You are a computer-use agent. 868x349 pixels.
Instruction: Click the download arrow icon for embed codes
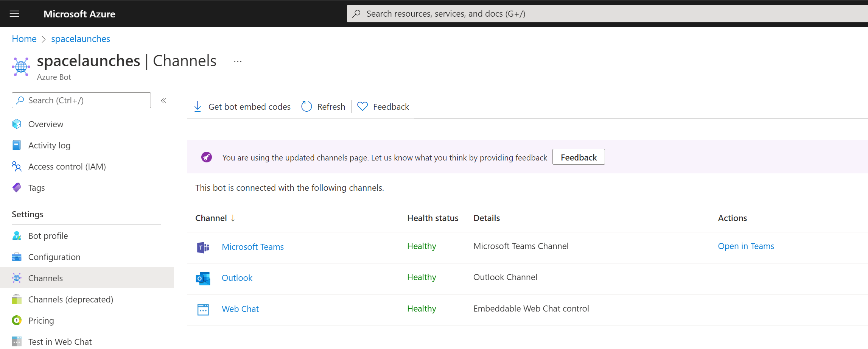pyautogui.click(x=198, y=107)
